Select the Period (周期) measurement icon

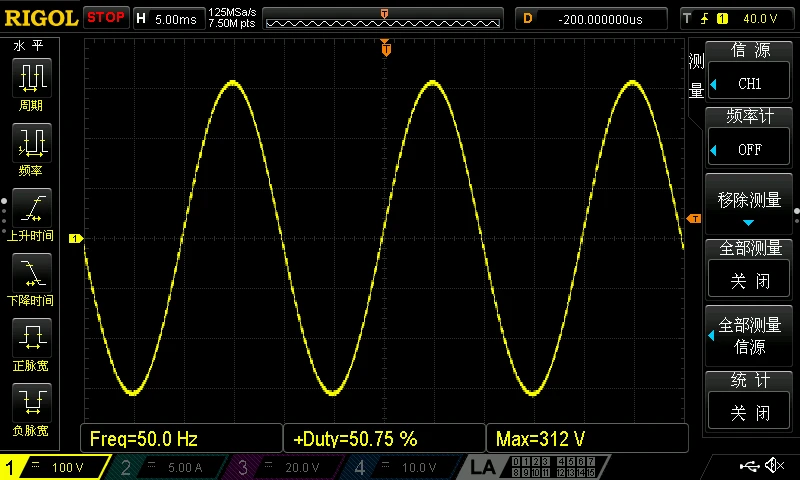(32, 78)
